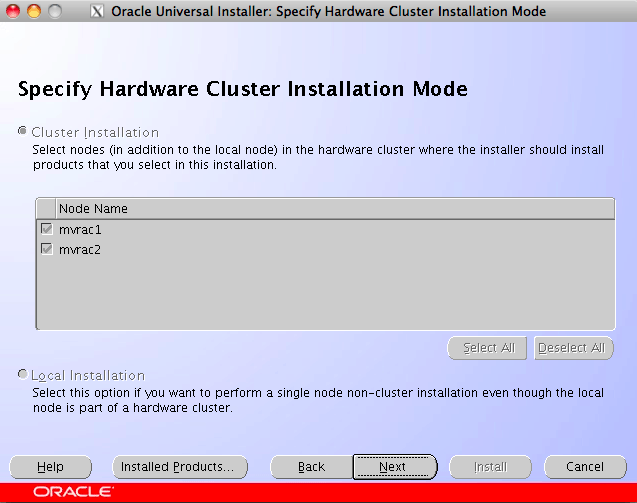
Task: Minimize the window using yellow button
Action: pyautogui.click(x=32, y=12)
